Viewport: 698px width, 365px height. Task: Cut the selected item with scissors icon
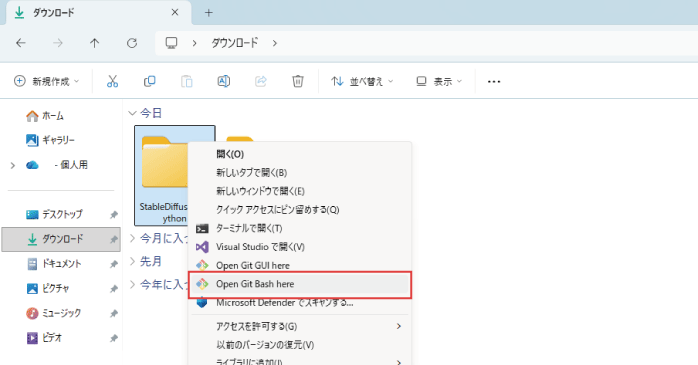112,81
